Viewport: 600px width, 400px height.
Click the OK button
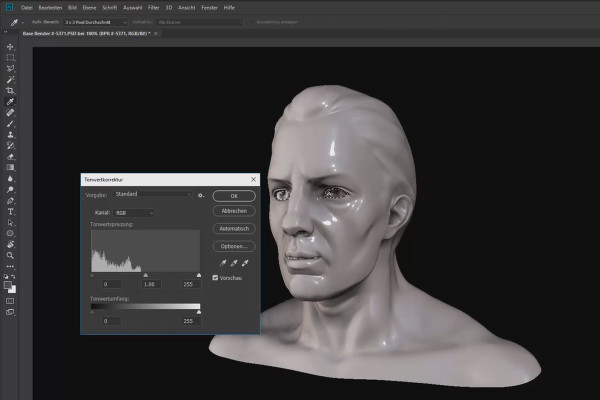pos(234,195)
